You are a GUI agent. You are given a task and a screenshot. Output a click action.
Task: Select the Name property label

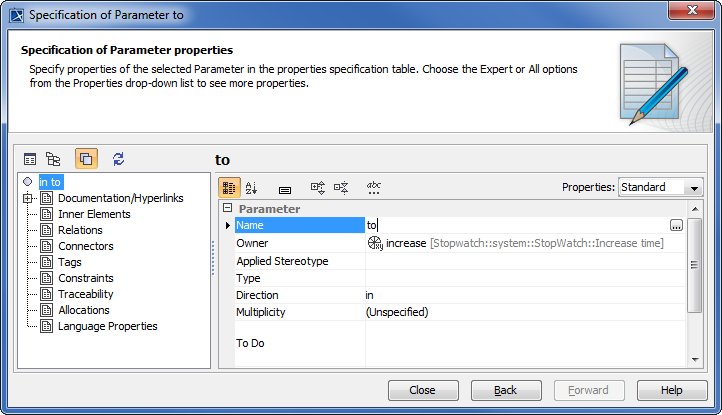[300, 225]
